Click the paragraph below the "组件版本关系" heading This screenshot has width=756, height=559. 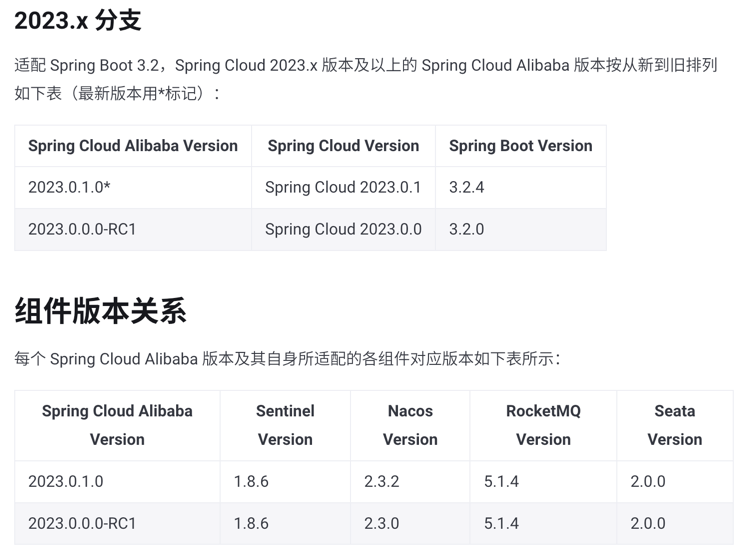[287, 359]
